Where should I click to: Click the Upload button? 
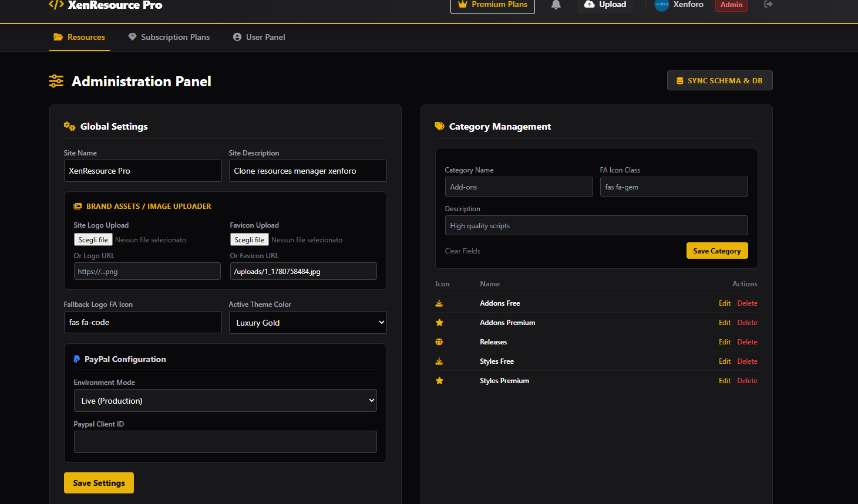coord(605,5)
